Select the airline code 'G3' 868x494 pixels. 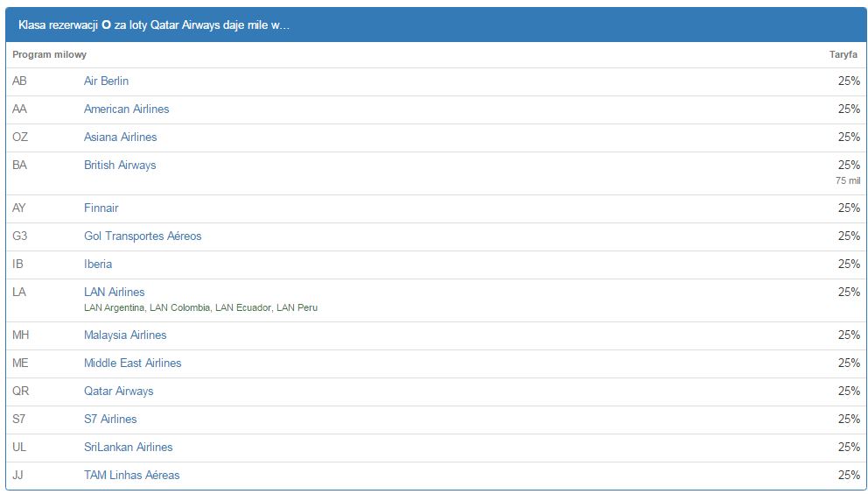pyautogui.click(x=19, y=236)
